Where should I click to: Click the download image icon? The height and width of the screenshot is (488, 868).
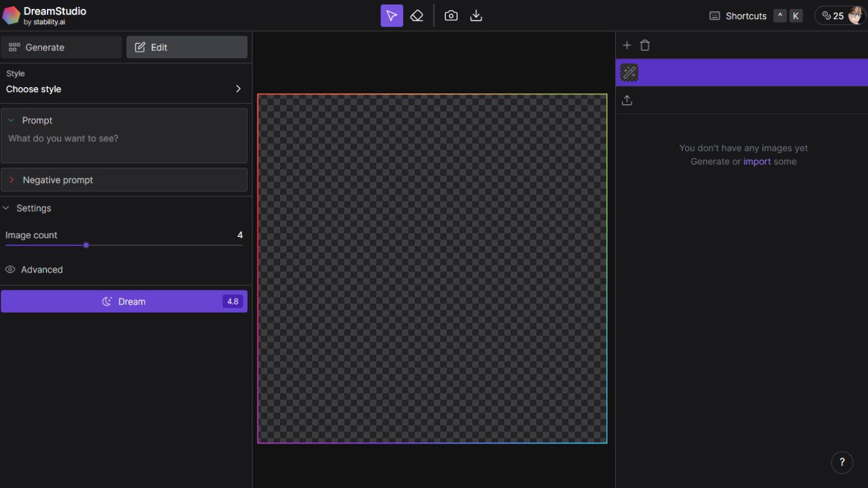(x=476, y=16)
